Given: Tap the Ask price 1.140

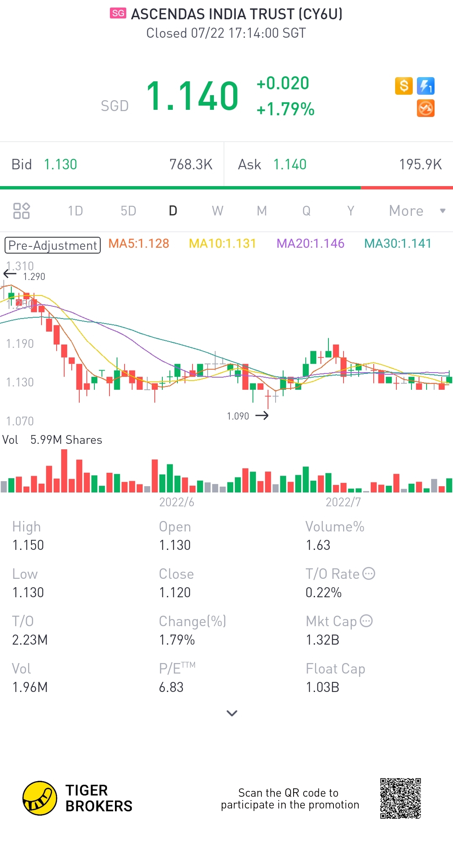Looking at the screenshot, I should [290, 164].
